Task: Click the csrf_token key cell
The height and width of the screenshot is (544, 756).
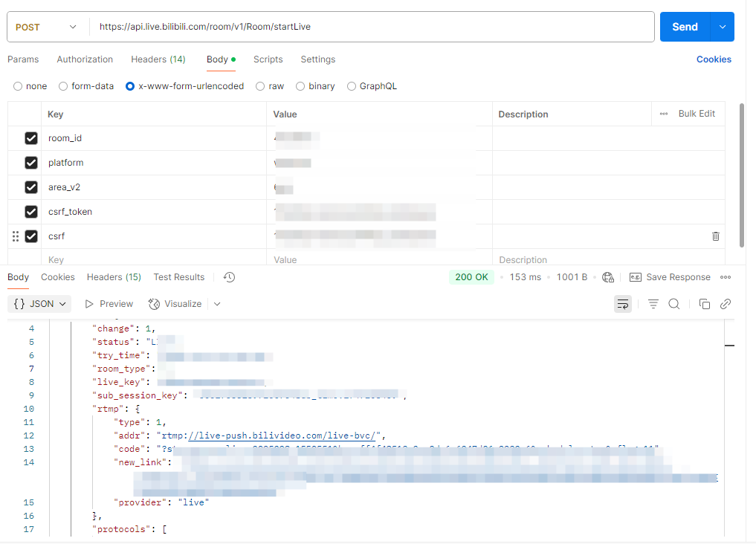Action: (x=154, y=212)
